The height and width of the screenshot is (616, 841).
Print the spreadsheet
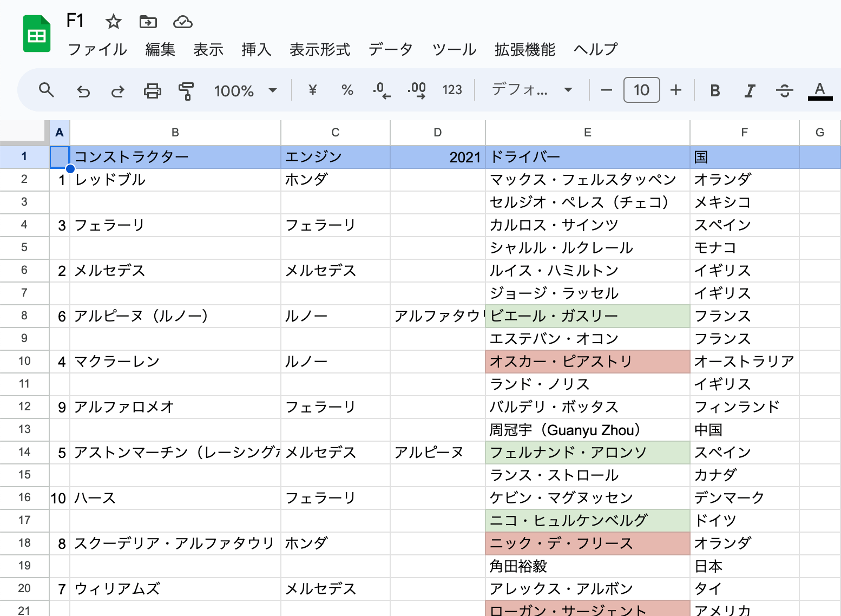(x=152, y=90)
